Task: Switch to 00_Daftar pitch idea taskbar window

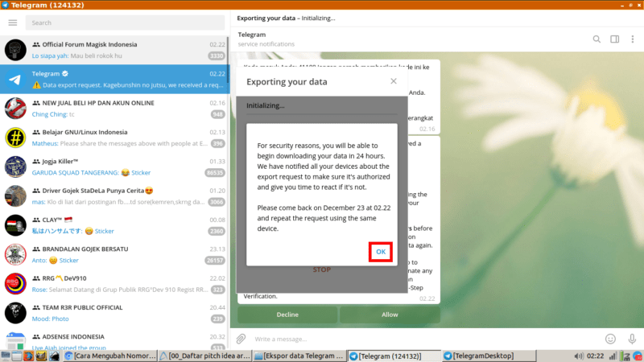Action: click(x=204, y=356)
